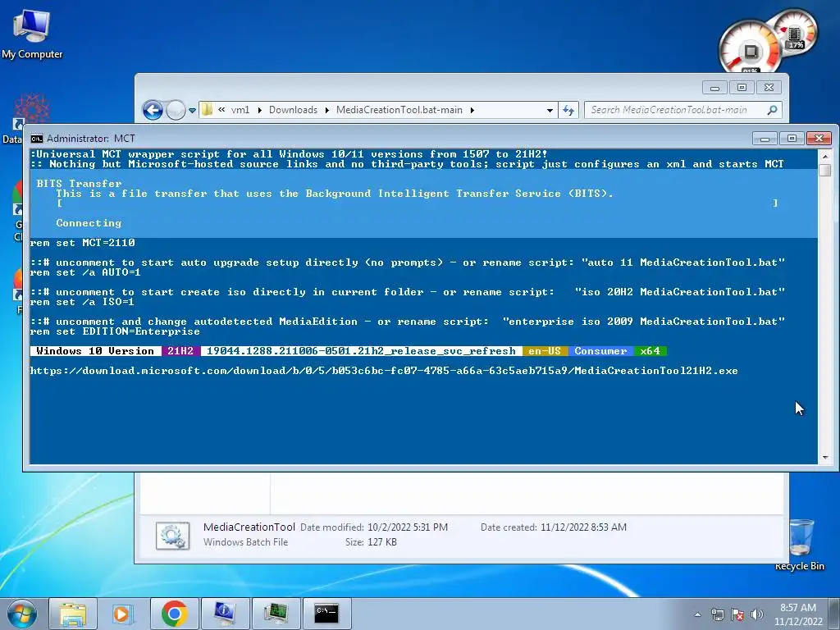Launch Windows Media Player from taskbar
The width and height of the screenshot is (840, 630).
pos(122,614)
